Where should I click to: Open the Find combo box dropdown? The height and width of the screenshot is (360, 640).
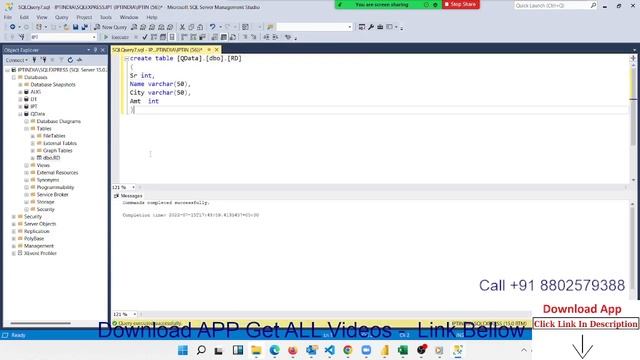click(x=350, y=27)
